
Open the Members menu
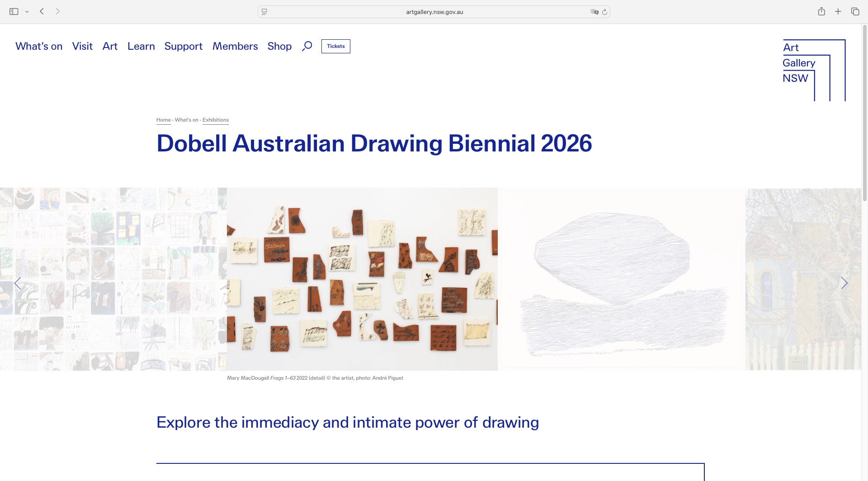[x=235, y=46]
